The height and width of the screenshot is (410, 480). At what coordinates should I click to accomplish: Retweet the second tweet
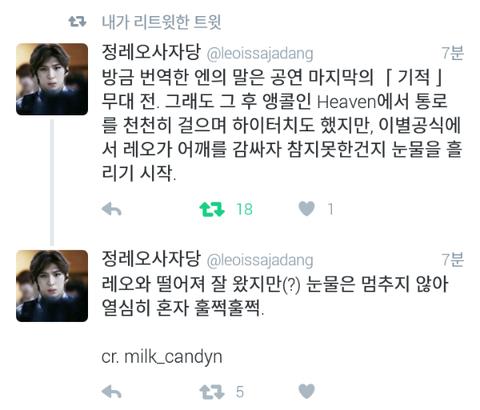click(212, 391)
